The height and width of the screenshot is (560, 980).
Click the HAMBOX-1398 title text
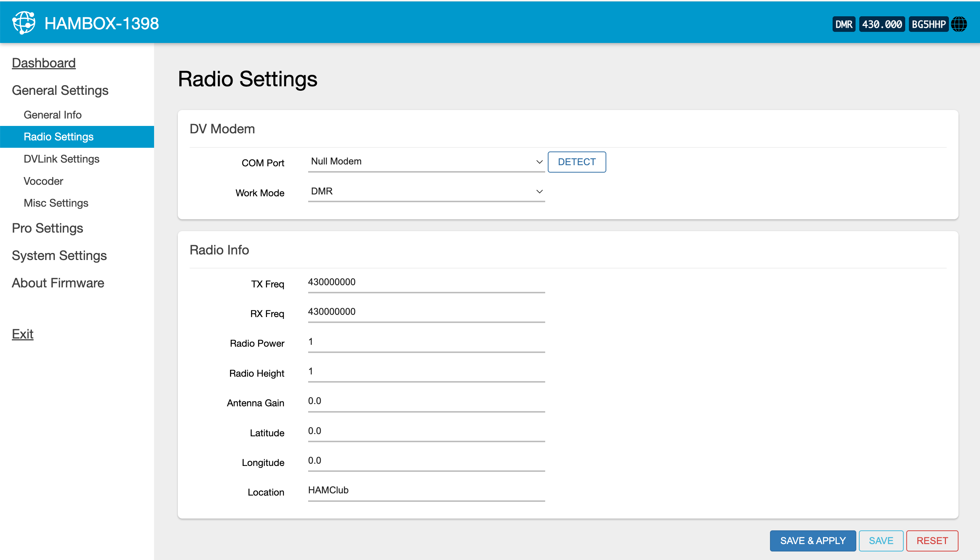(x=101, y=23)
